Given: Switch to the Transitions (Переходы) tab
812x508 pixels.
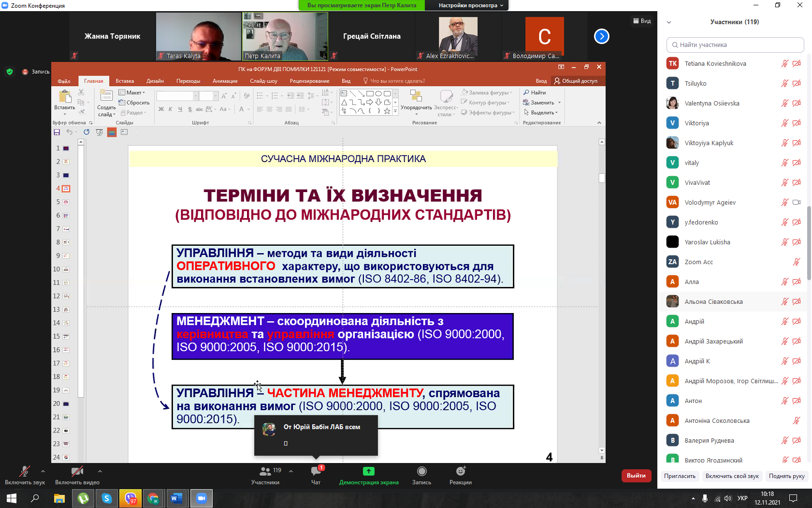Looking at the screenshot, I should [188, 81].
